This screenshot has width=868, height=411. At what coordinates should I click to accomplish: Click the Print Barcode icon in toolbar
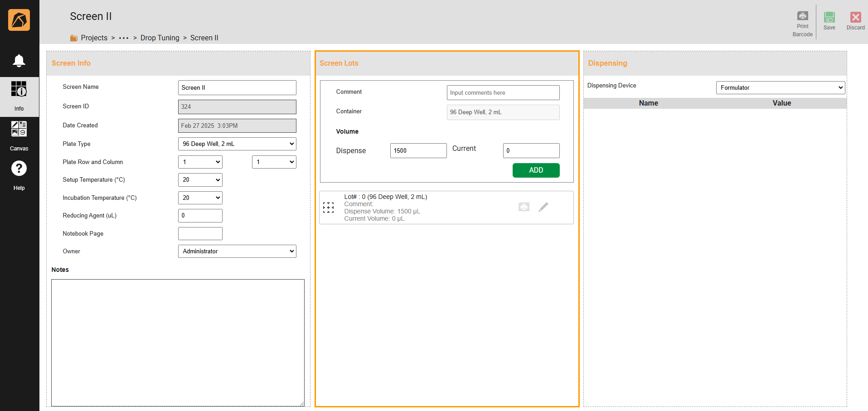802,16
